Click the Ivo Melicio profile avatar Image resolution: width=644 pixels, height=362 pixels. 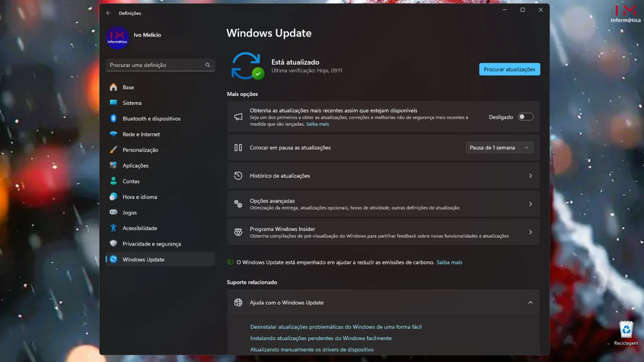(x=117, y=38)
